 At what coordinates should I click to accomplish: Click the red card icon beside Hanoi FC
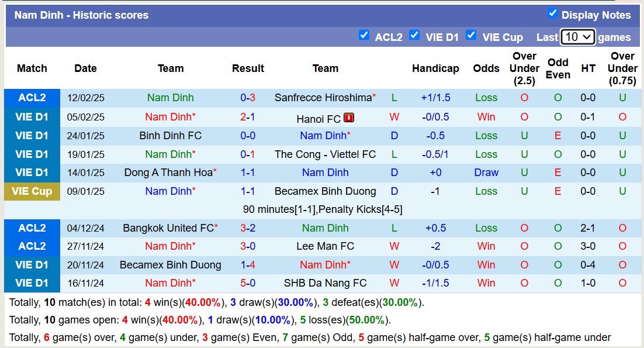point(349,118)
